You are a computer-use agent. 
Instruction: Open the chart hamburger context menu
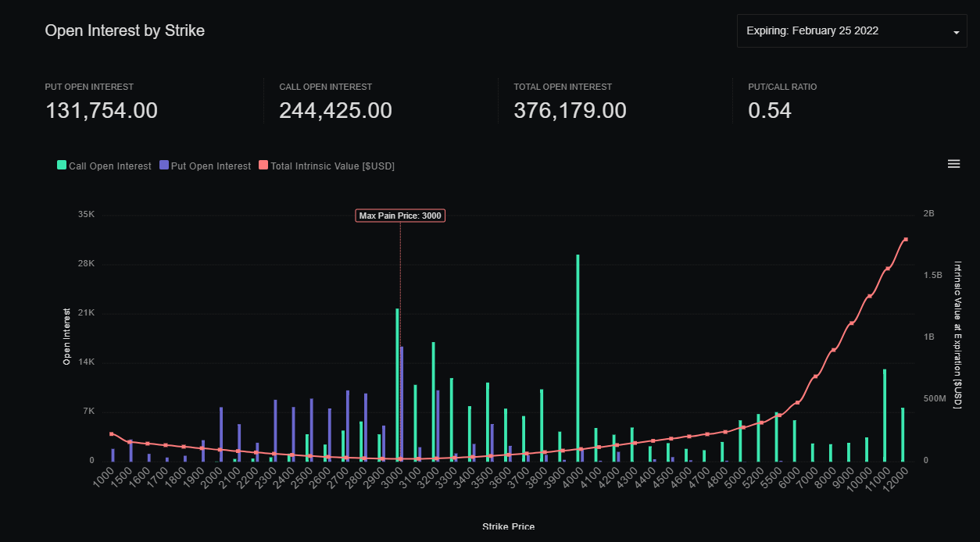point(953,164)
